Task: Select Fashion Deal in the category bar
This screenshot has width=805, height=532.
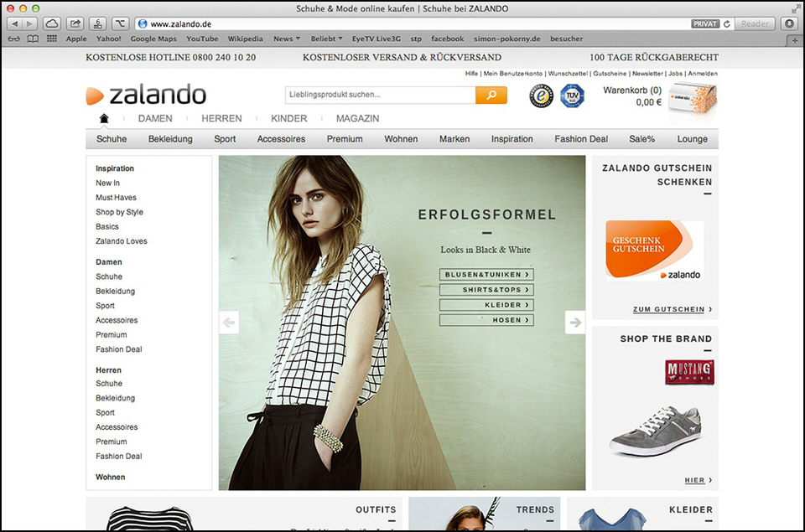Action: pos(581,139)
